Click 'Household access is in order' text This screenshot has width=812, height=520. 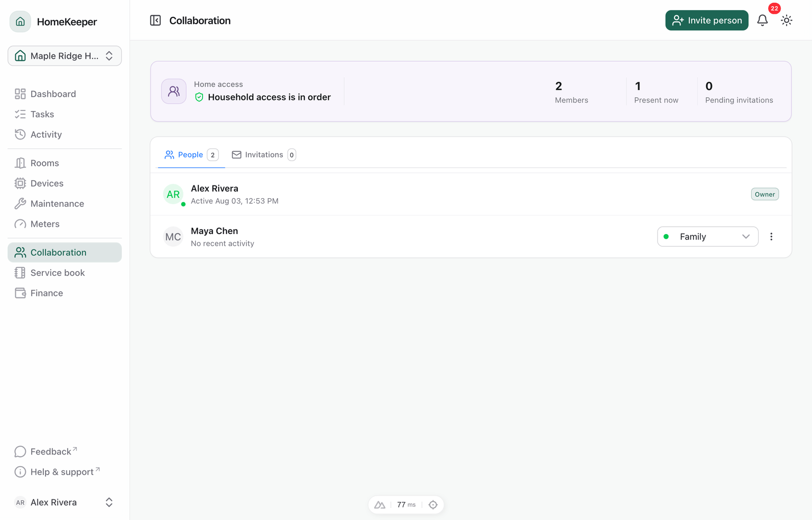point(269,97)
